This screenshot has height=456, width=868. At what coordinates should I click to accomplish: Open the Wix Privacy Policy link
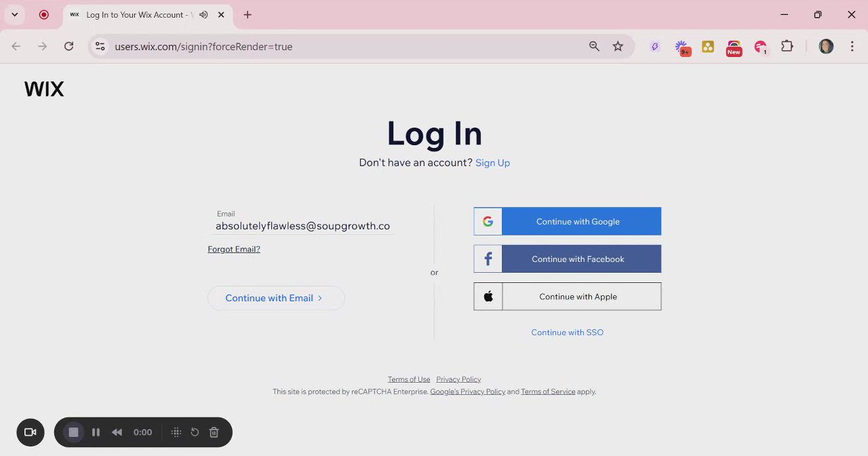(458, 379)
